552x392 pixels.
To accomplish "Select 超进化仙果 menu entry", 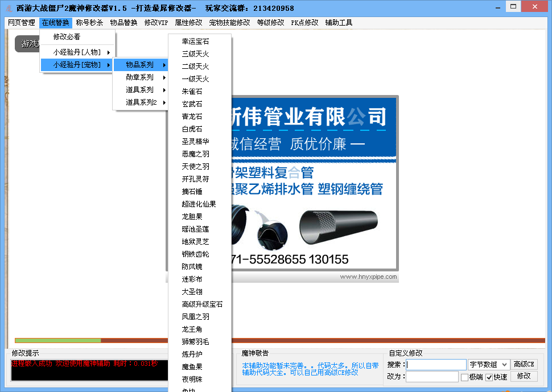I will (199, 204).
